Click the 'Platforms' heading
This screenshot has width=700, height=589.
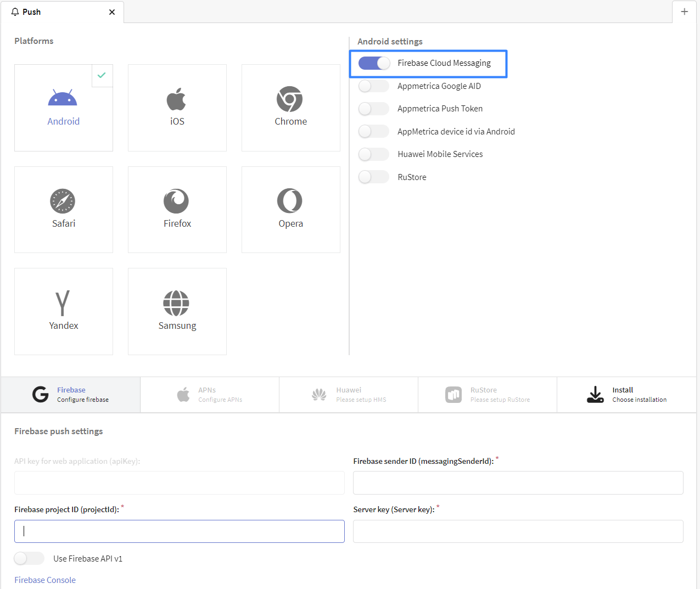pos(34,41)
